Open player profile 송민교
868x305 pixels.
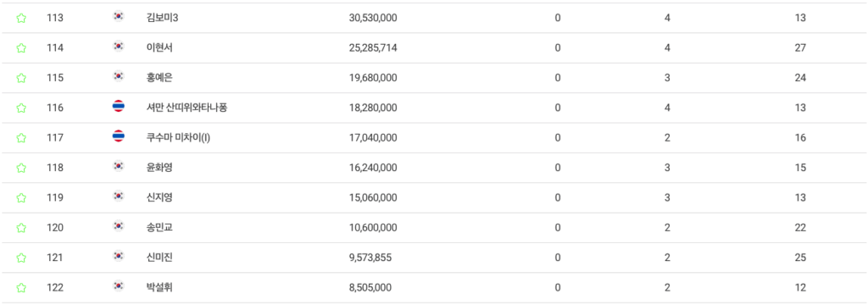tap(159, 228)
